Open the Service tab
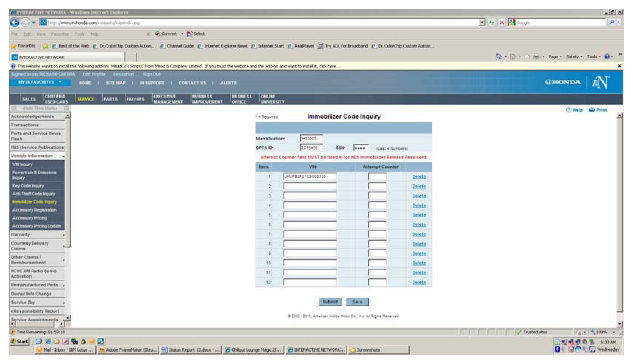The height and width of the screenshot is (364, 633). click(x=86, y=99)
